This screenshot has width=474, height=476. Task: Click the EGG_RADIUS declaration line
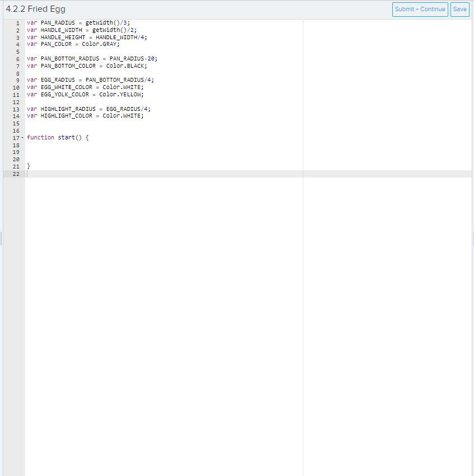[90, 80]
